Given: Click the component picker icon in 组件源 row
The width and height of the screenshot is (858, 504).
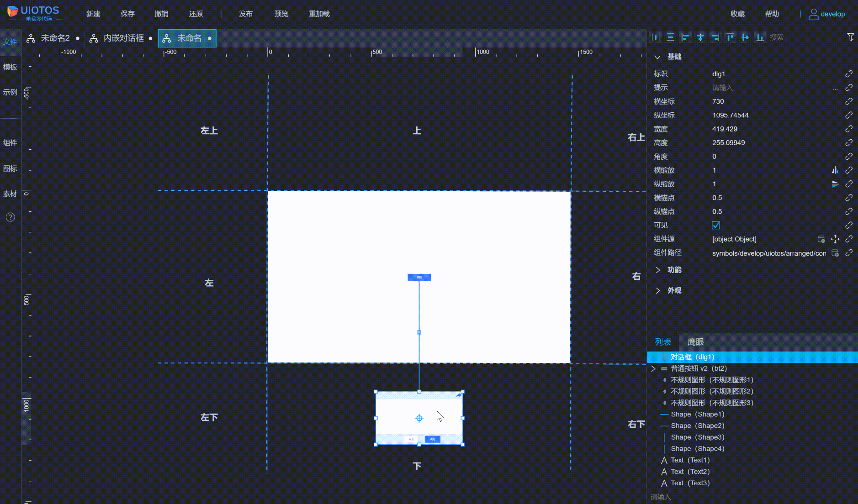Looking at the screenshot, I should [821, 239].
